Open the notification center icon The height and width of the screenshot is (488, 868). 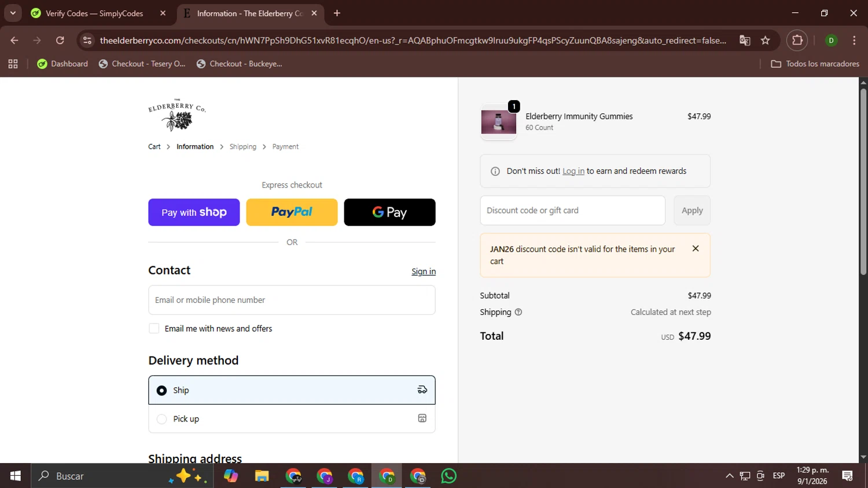coord(848,476)
